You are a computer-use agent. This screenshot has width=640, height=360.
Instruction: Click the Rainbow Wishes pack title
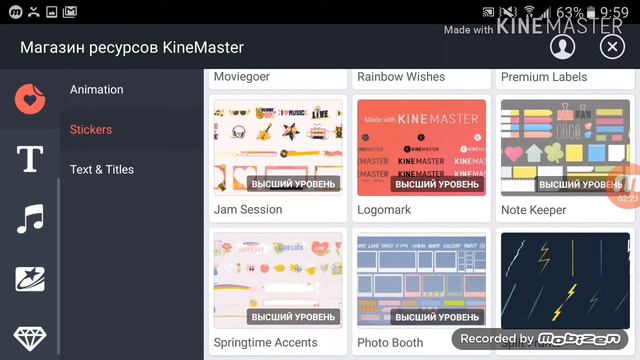(x=401, y=77)
